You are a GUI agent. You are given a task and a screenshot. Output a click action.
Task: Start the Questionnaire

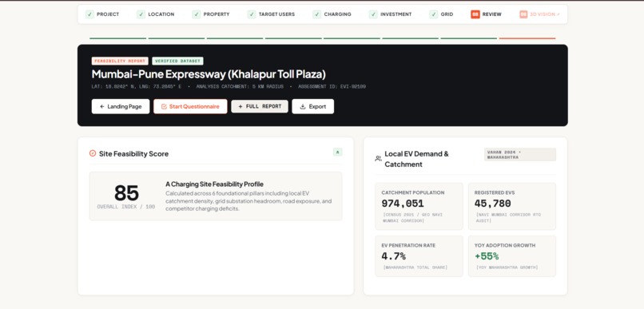pos(190,106)
